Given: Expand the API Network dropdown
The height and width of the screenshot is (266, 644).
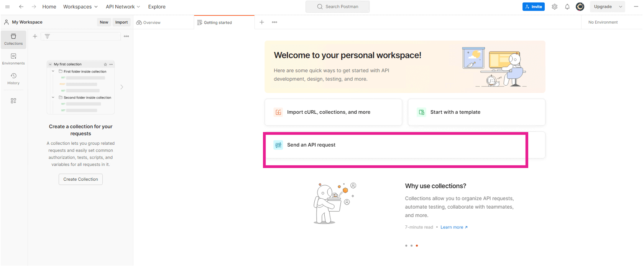Looking at the screenshot, I should pos(123,7).
